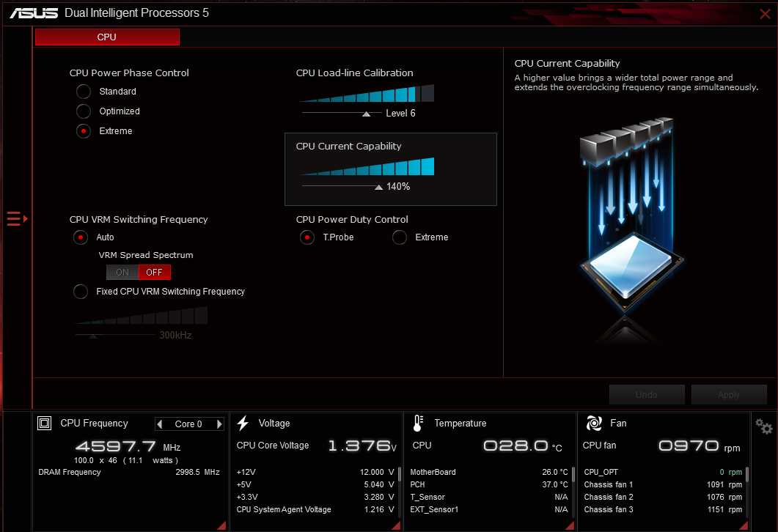Select Auto VRM switching frequency
Screen dimensions: 778x532
[81, 237]
